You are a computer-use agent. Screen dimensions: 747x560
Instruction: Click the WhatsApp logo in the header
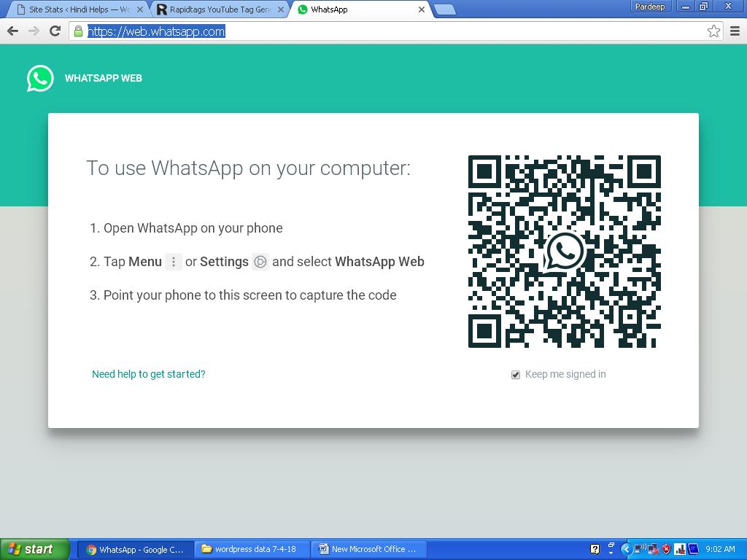40,78
